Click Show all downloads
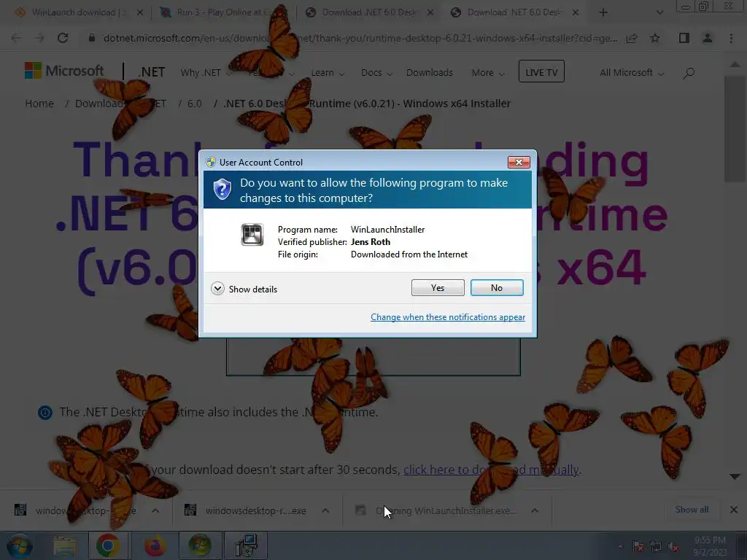 pyautogui.click(x=692, y=510)
